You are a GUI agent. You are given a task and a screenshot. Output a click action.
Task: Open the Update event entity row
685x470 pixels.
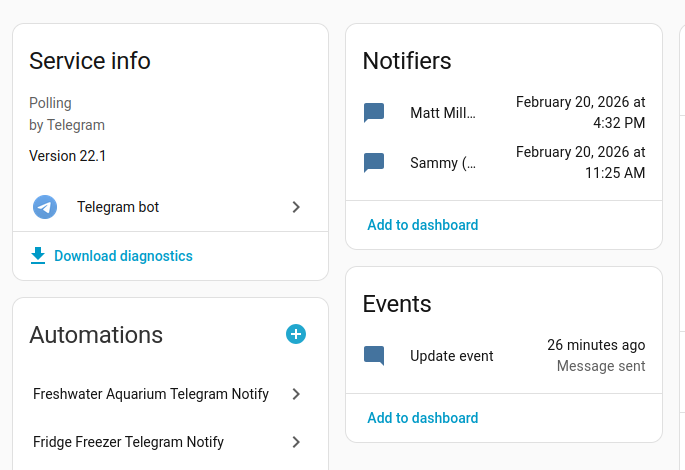pos(452,356)
